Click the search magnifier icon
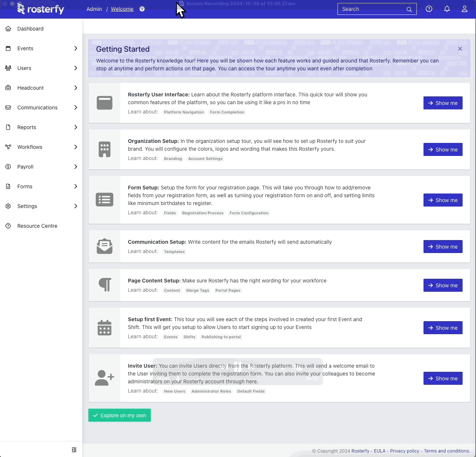Viewport: 476px width, 457px height. pos(409,9)
